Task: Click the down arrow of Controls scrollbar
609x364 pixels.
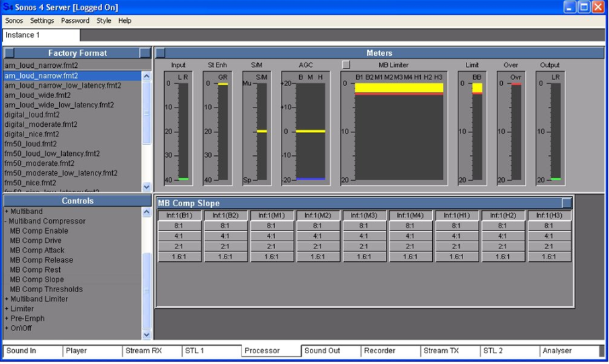Action: (147, 334)
